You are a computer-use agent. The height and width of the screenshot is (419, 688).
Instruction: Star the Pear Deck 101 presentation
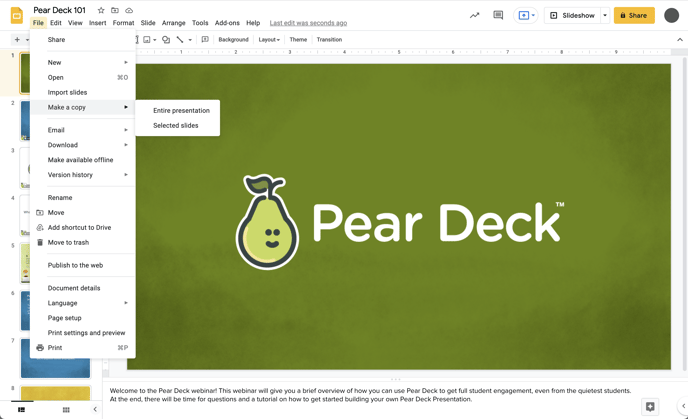point(101,10)
